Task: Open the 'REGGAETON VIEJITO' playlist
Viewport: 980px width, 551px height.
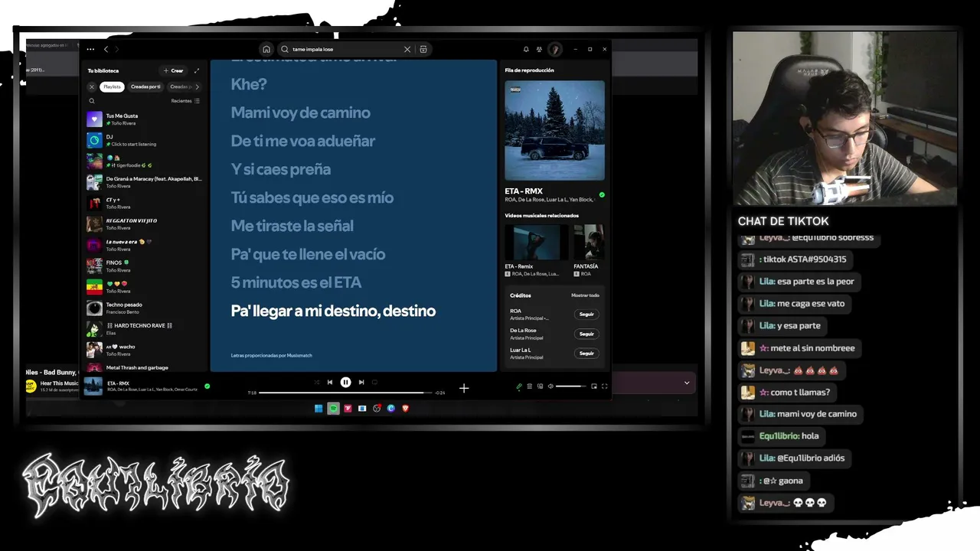Action: (x=144, y=224)
